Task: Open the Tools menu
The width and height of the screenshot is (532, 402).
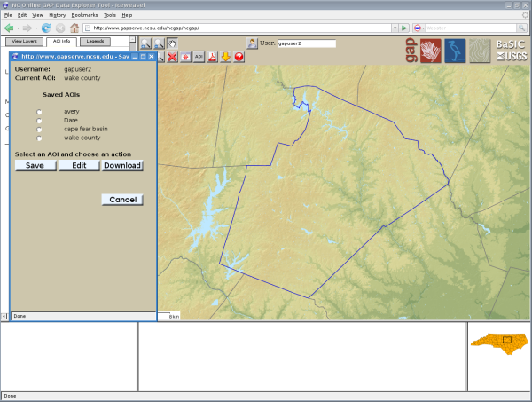Action: point(110,15)
